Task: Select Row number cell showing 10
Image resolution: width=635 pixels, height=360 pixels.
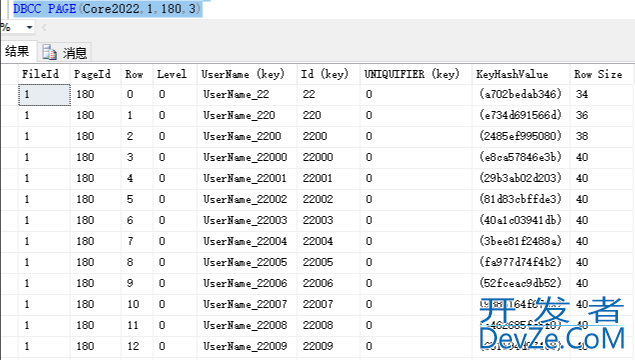Action: click(137, 305)
